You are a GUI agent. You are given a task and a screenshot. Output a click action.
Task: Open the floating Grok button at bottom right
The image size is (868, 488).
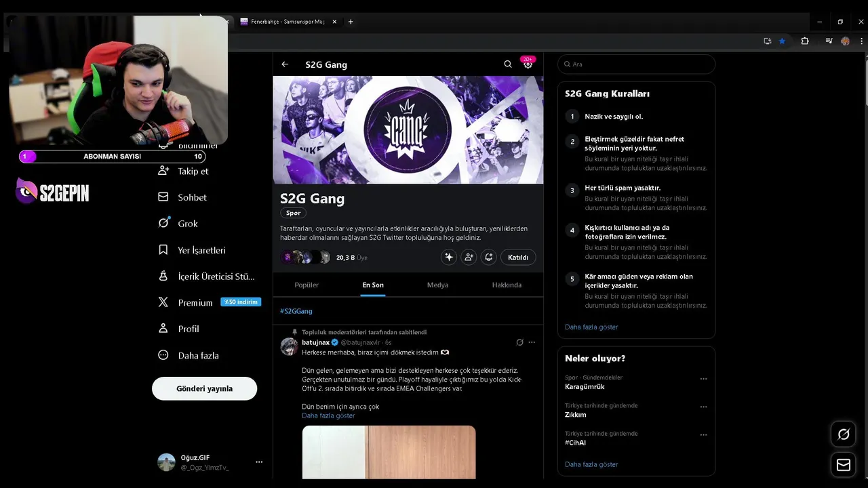[x=844, y=434]
